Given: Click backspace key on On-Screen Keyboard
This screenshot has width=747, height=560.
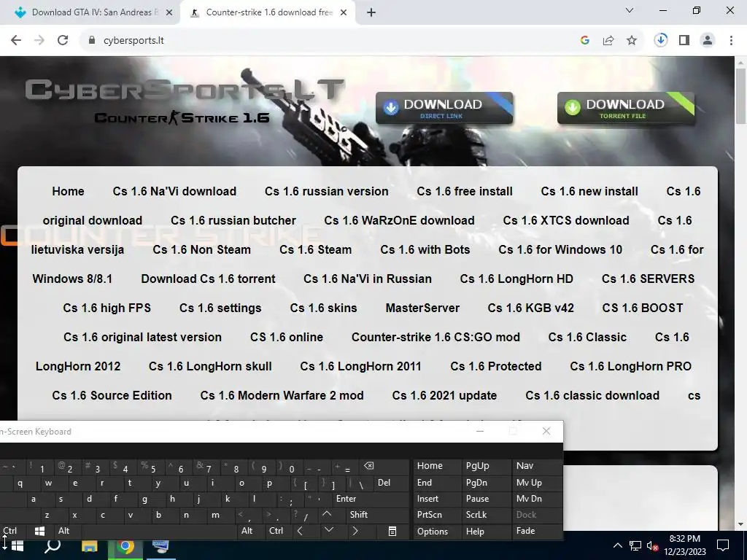Looking at the screenshot, I should 368,466.
